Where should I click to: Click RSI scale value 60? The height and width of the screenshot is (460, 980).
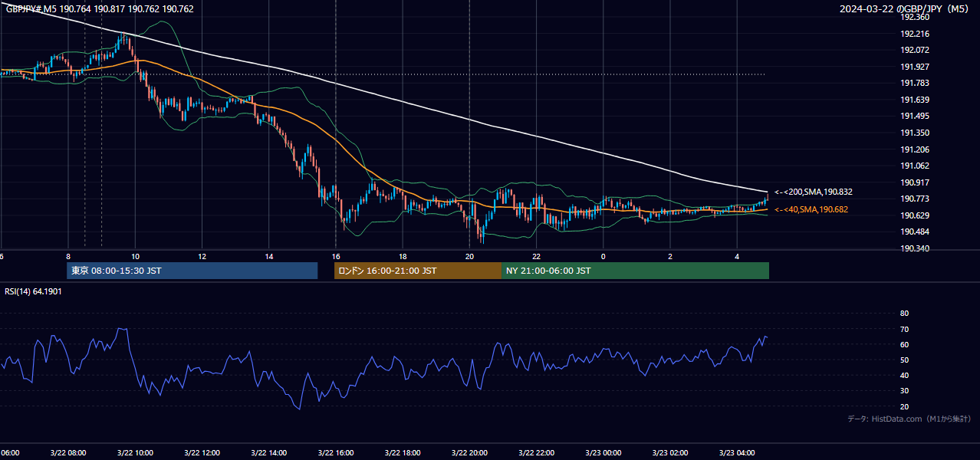[904, 344]
